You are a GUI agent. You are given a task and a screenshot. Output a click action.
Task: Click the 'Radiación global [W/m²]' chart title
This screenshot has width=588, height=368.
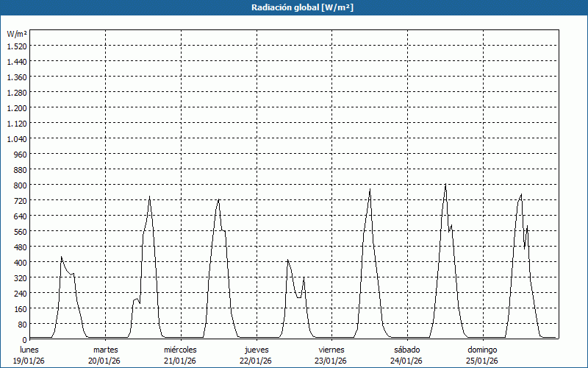(x=294, y=7)
